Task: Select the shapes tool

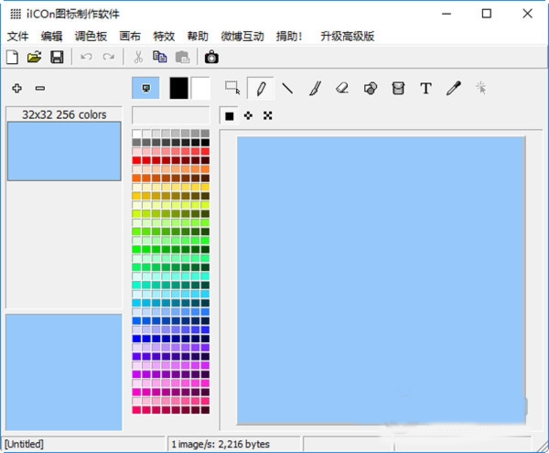Action: 370,88
